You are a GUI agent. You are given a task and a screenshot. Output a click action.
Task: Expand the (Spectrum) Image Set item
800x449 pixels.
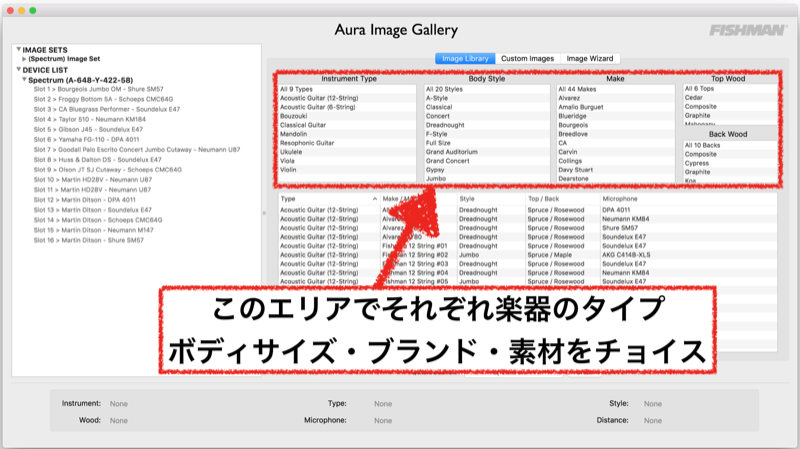pyautogui.click(x=24, y=59)
